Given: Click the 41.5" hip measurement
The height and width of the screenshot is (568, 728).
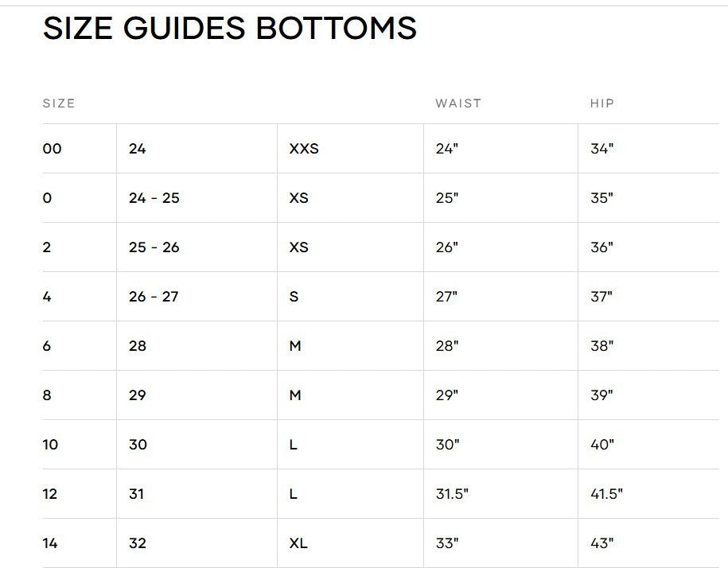Looking at the screenshot, I should point(607,494).
